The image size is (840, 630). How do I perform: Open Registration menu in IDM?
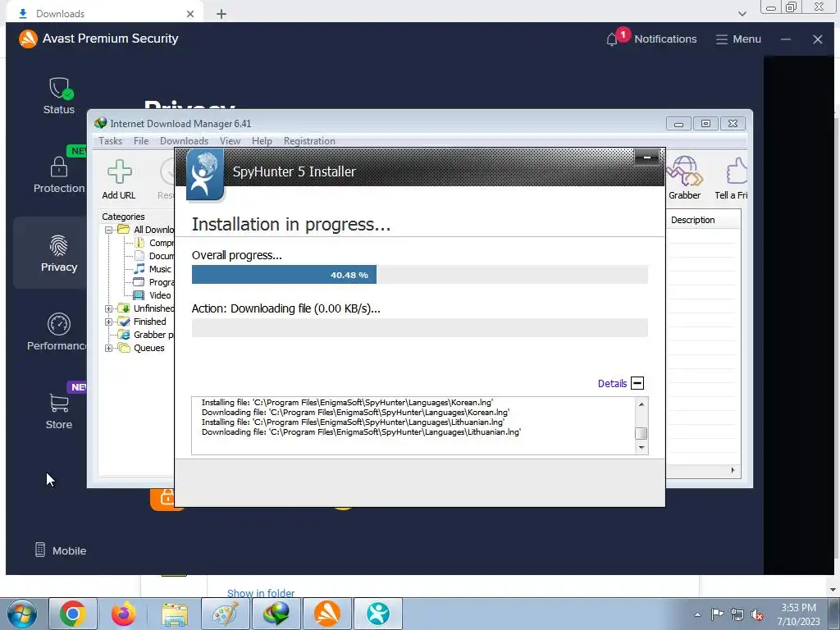(309, 141)
